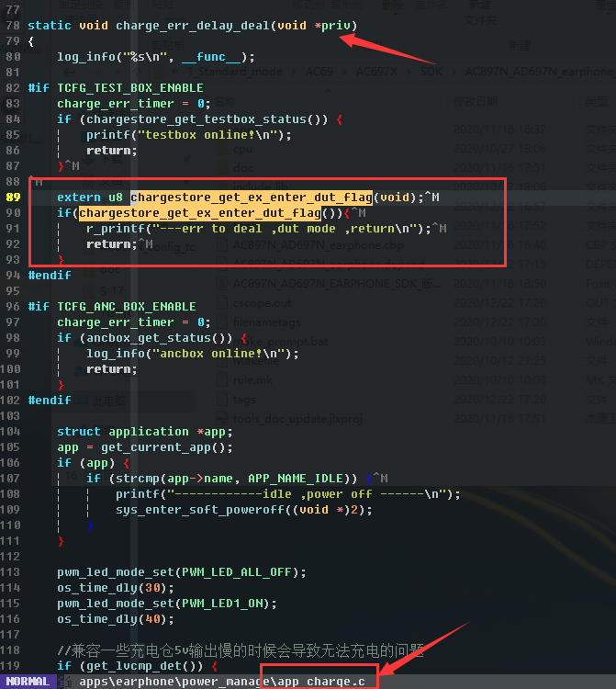
Task: Click sys_enter_soft_poweroff call on line 109
Action: coord(243,510)
